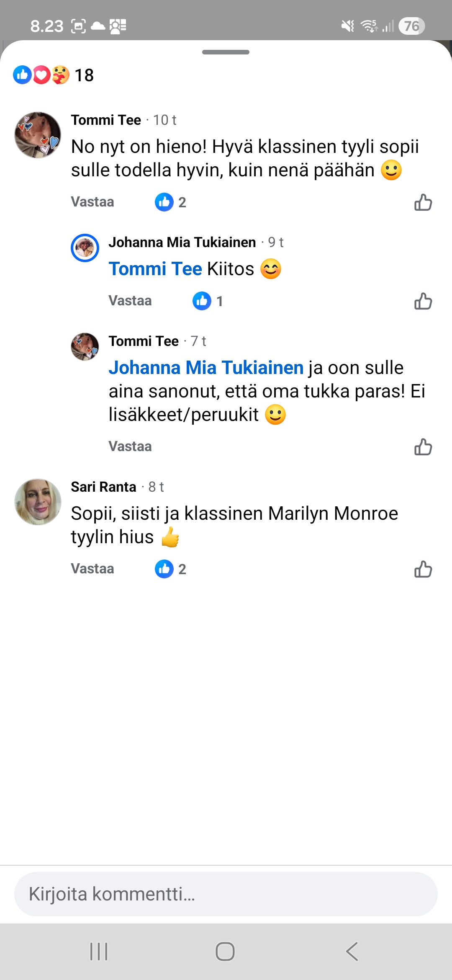The image size is (452, 980).
Task: Tap the sheet drag handle
Action: pos(226,52)
